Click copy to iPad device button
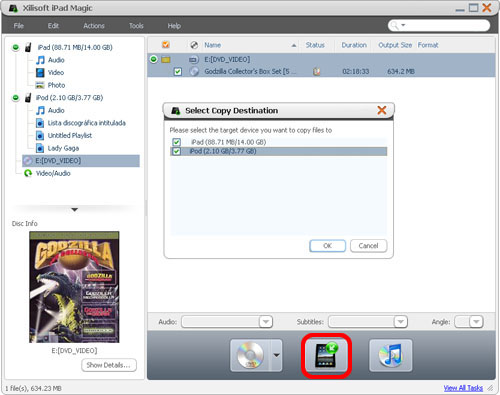500x395 pixels. pyautogui.click(x=326, y=356)
